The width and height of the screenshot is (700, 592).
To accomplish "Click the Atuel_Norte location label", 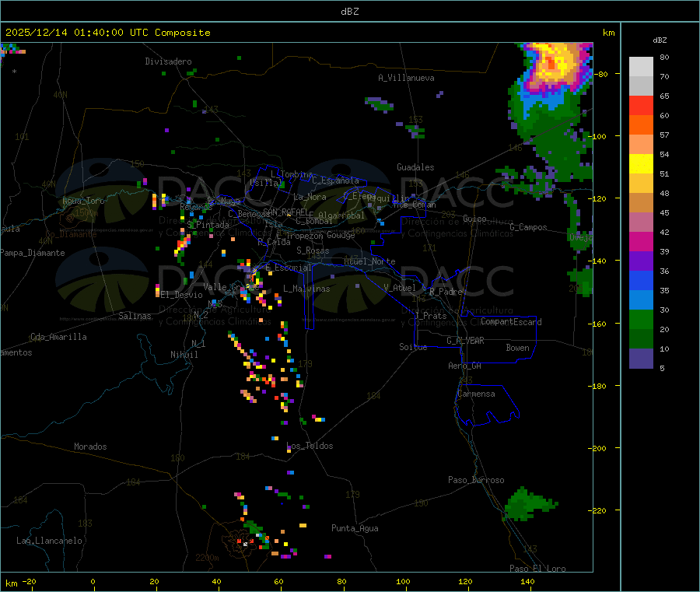I will click(369, 261).
